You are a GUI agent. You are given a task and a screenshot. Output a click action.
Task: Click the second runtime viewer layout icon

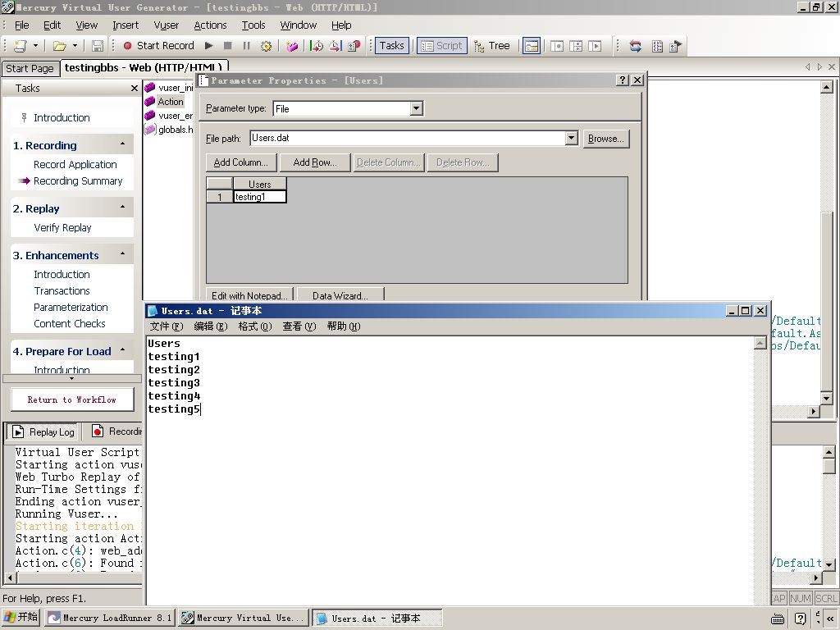coord(576,46)
